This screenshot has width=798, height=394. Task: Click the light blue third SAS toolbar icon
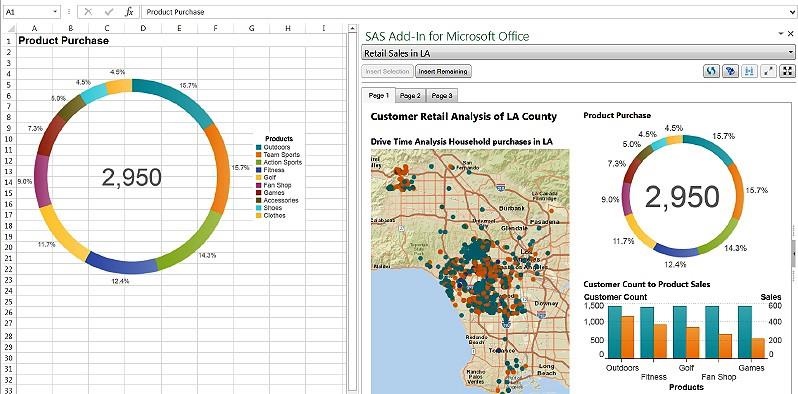click(x=749, y=71)
